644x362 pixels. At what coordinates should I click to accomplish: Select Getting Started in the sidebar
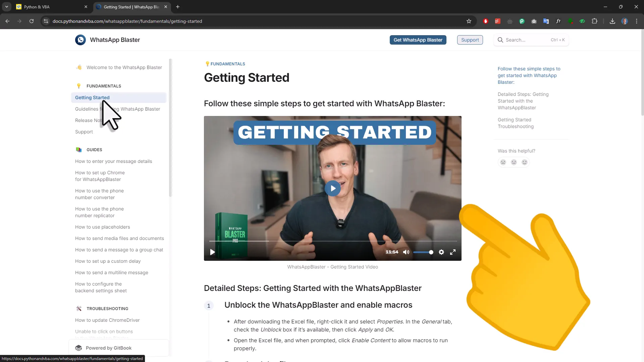click(x=119, y=98)
